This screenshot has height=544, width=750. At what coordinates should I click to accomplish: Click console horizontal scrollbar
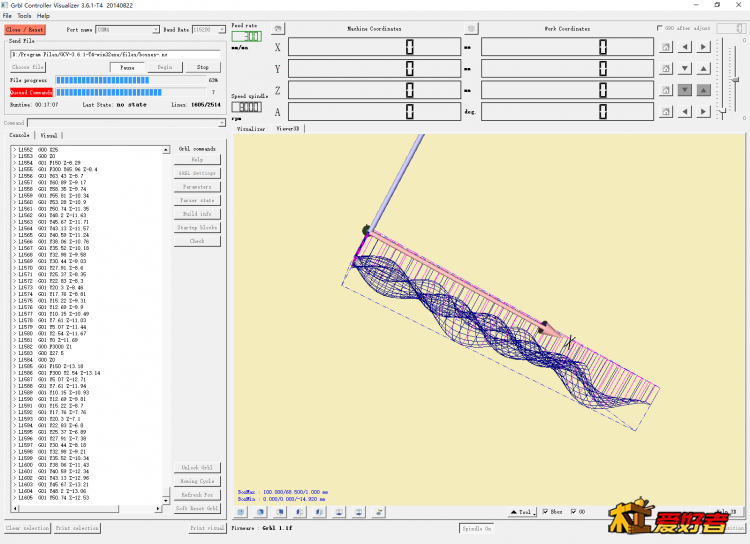pyautogui.click(x=88, y=509)
